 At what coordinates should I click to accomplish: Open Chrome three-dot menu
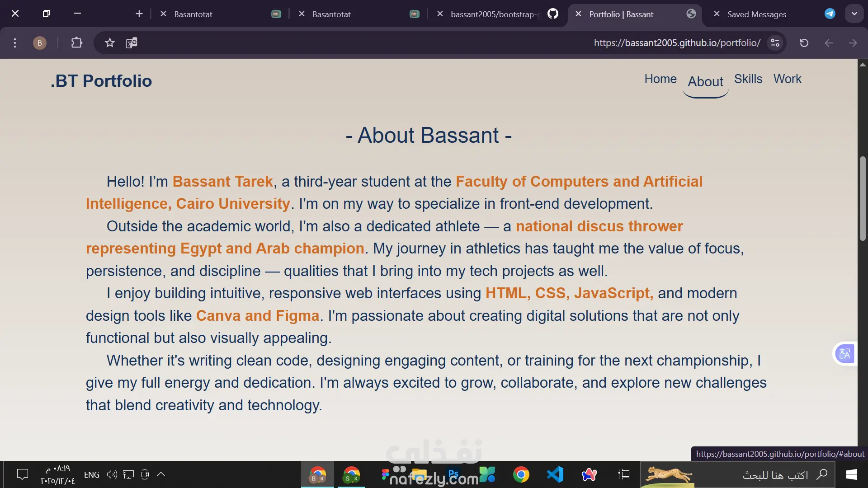click(x=15, y=43)
